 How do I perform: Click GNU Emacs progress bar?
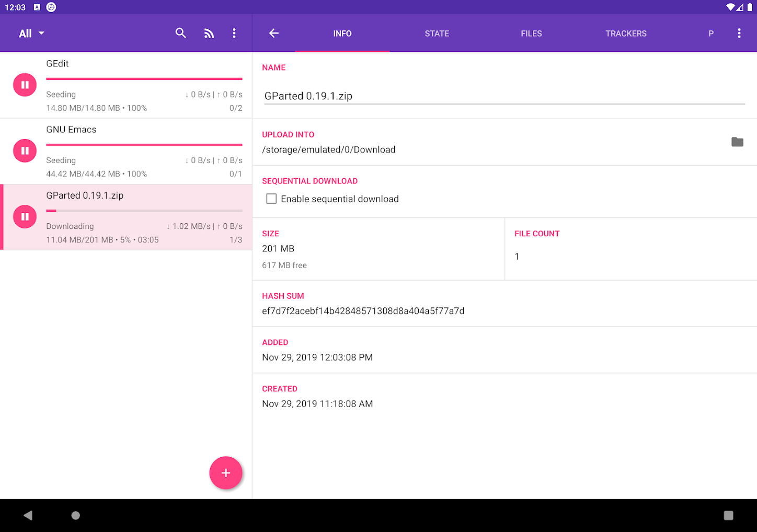(144, 145)
